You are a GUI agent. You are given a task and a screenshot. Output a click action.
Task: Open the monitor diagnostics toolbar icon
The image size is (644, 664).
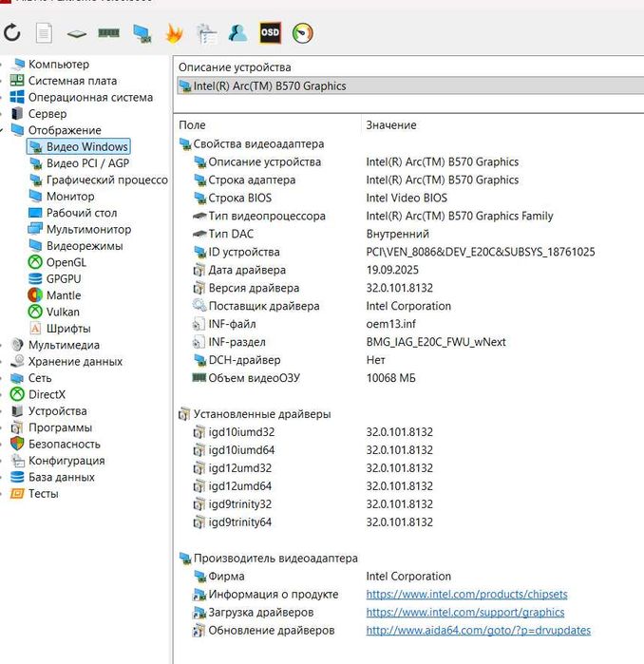click(x=142, y=33)
